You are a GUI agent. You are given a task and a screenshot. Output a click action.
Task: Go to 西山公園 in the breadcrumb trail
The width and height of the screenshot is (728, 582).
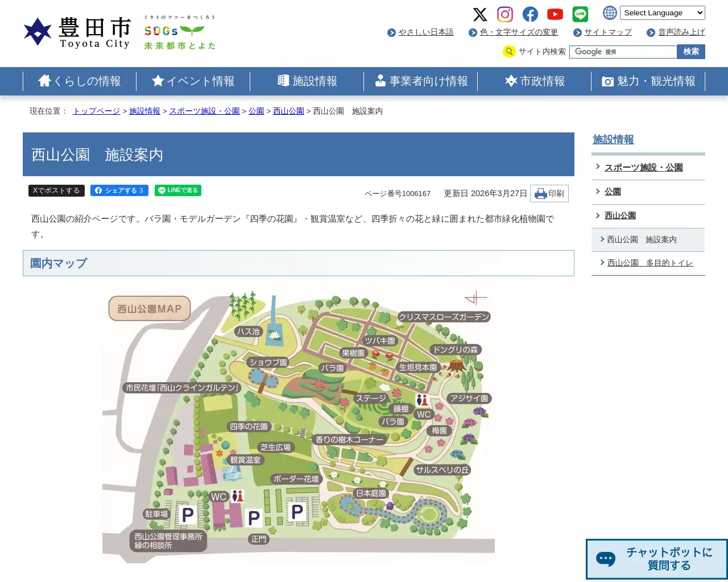288,111
